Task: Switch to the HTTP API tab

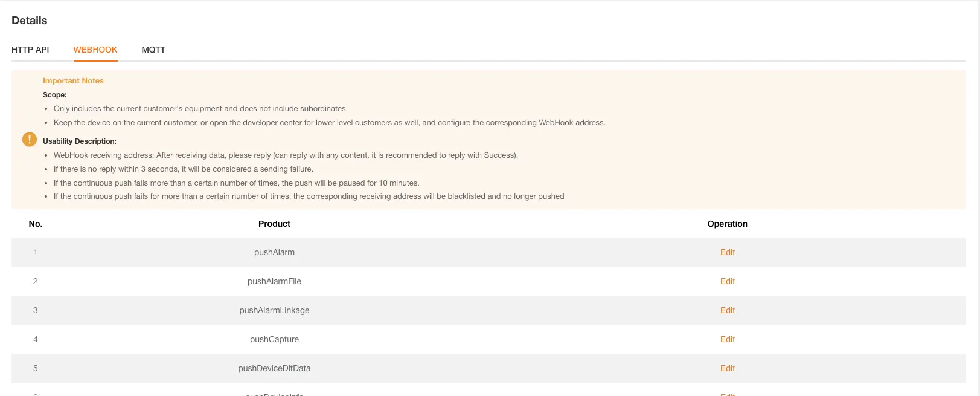Action: coord(30,50)
